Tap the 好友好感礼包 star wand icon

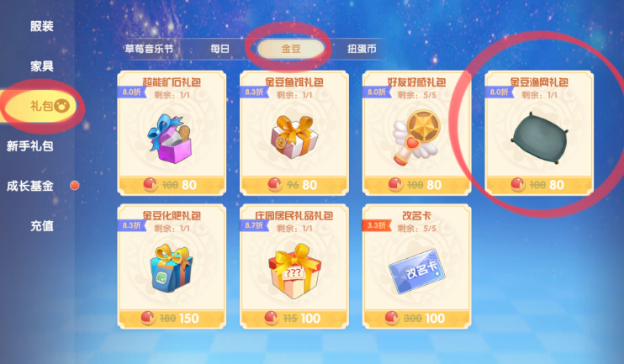click(416, 137)
